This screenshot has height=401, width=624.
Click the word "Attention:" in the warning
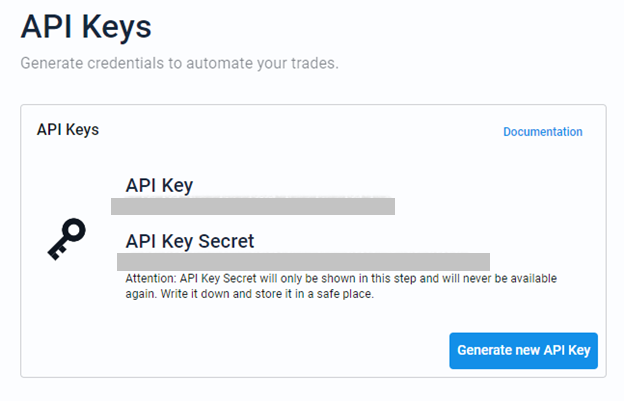coord(150,278)
